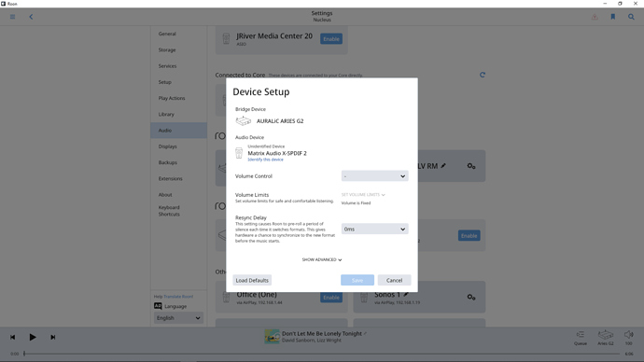This screenshot has width=644, height=362.
Task: Open Setup settings tab
Action: click(x=178, y=82)
